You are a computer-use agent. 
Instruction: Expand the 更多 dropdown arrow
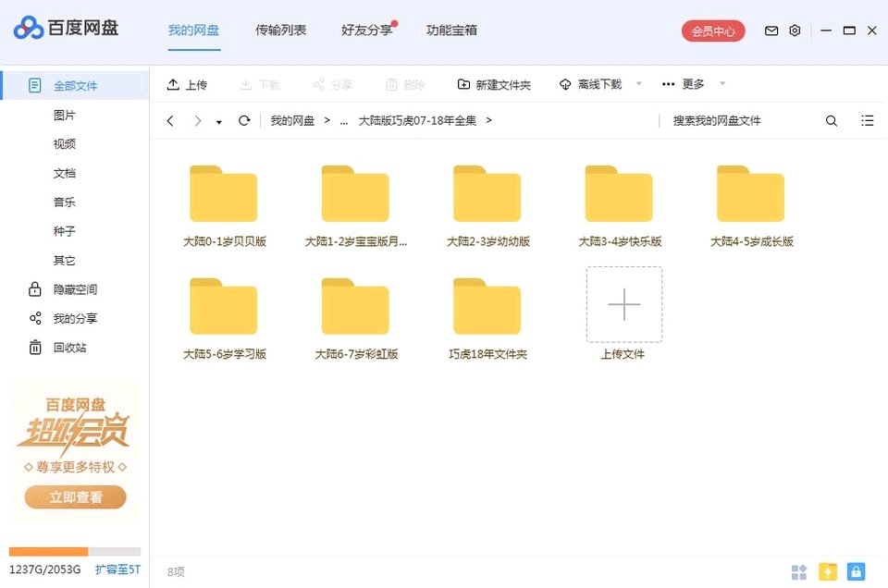(722, 84)
